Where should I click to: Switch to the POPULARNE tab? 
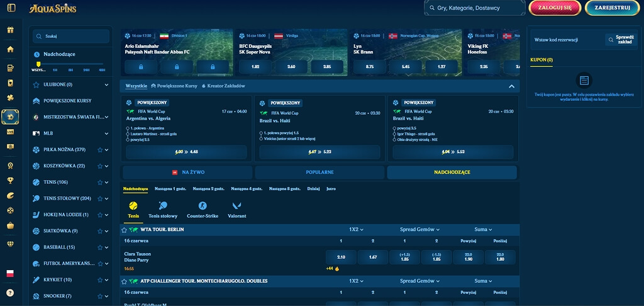tap(319, 173)
